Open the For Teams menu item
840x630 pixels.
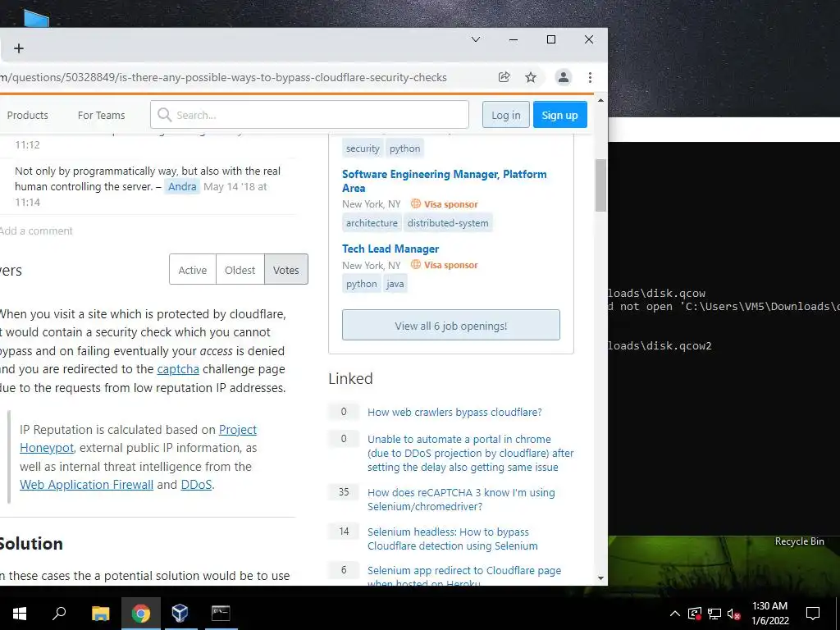tap(101, 115)
